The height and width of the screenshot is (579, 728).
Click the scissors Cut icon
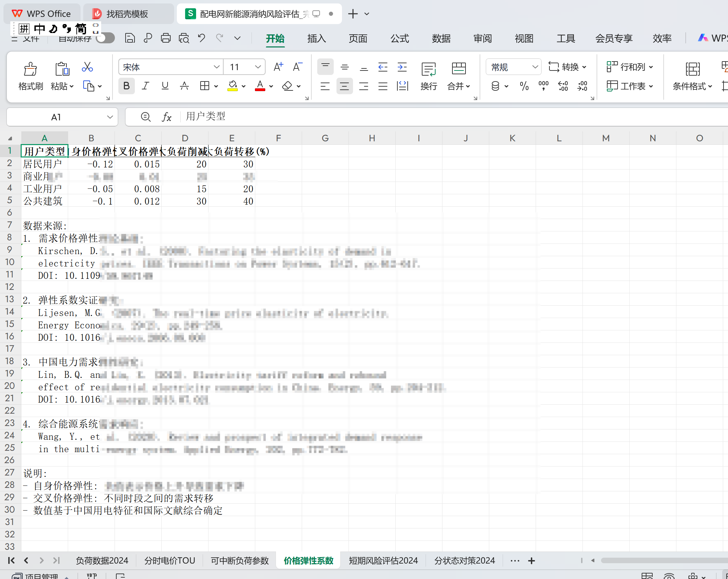pyautogui.click(x=87, y=67)
